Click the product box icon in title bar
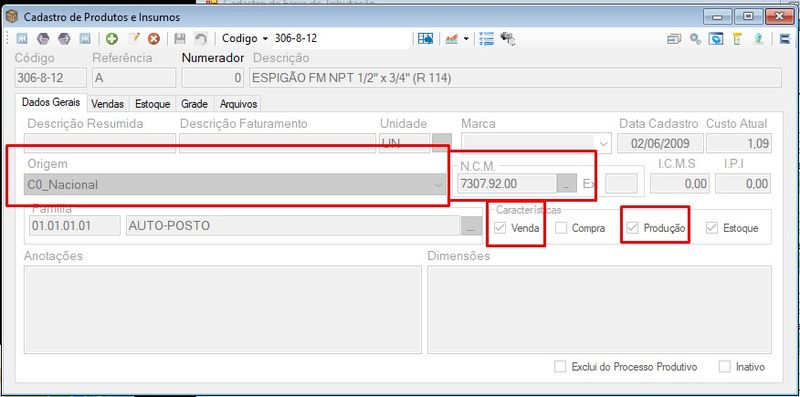Viewport: 800px width, 397px height. tap(11, 17)
